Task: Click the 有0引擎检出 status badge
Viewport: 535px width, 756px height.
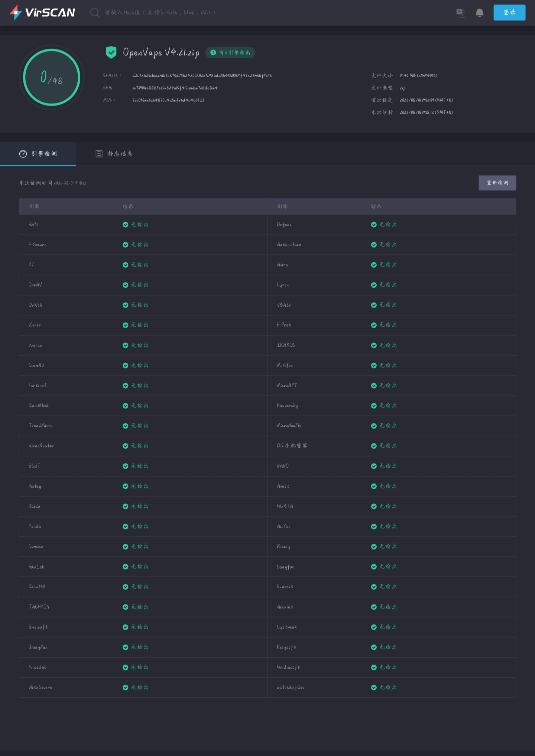Action: 230,53
